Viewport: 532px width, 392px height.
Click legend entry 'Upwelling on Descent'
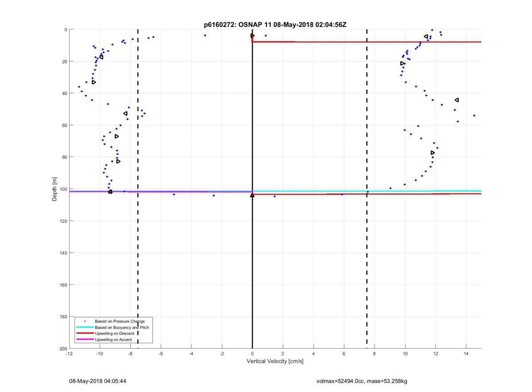[x=115, y=334]
